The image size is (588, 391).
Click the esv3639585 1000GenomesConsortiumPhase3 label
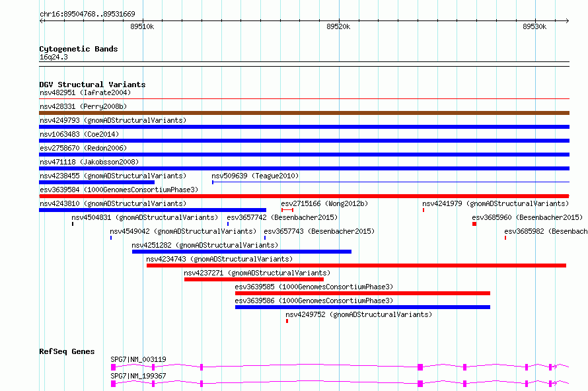(x=314, y=287)
